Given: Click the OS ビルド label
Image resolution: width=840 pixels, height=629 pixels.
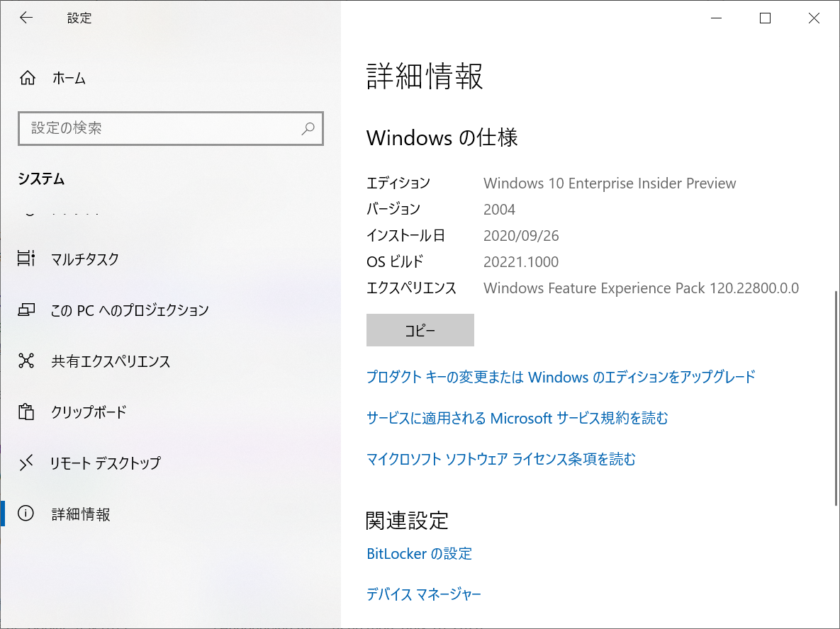Looking at the screenshot, I should 395,262.
